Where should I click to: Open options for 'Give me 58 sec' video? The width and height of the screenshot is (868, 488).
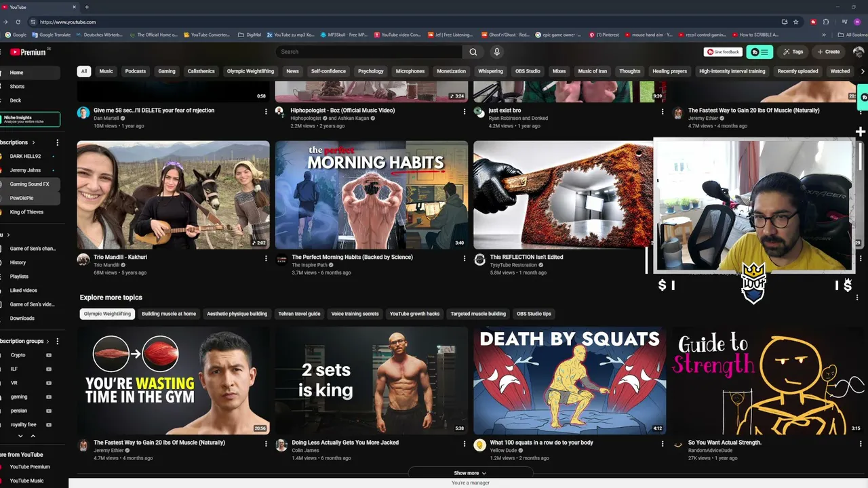coord(266,111)
